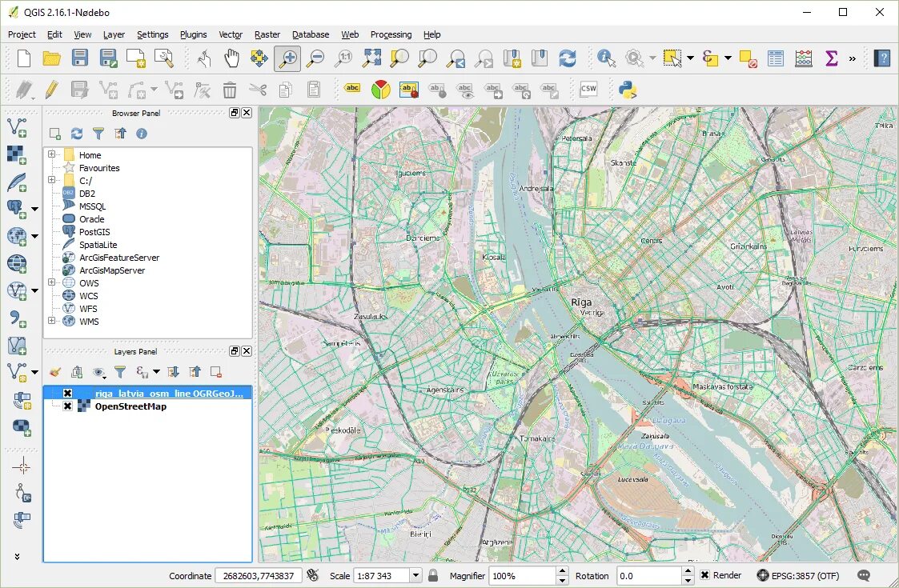
Task: Click the Zoom Full extent icon
Action: [x=371, y=58]
